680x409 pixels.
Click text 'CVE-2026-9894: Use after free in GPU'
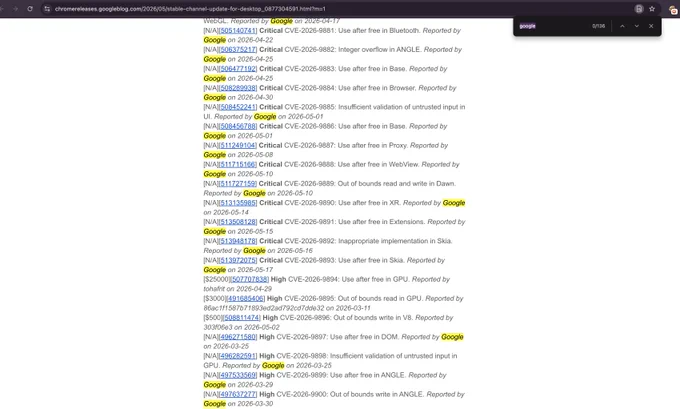click(x=348, y=279)
